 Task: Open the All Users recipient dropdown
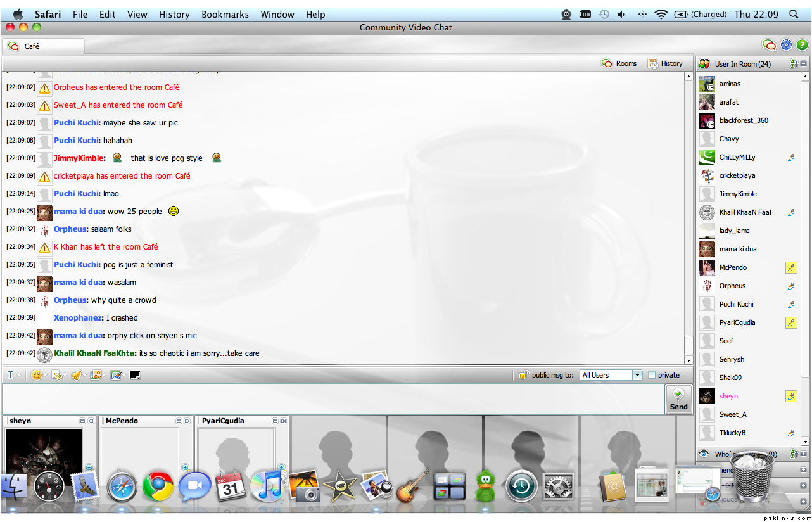[x=637, y=375]
